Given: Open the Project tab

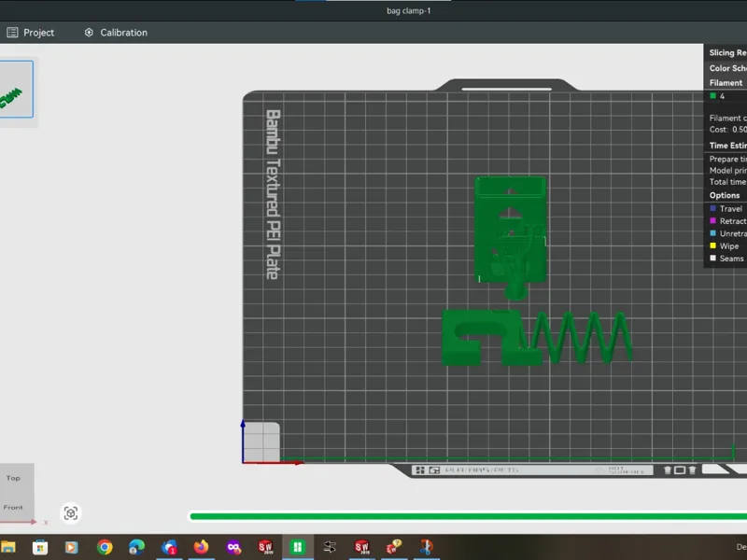Looking at the screenshot, I should point(31,33).
